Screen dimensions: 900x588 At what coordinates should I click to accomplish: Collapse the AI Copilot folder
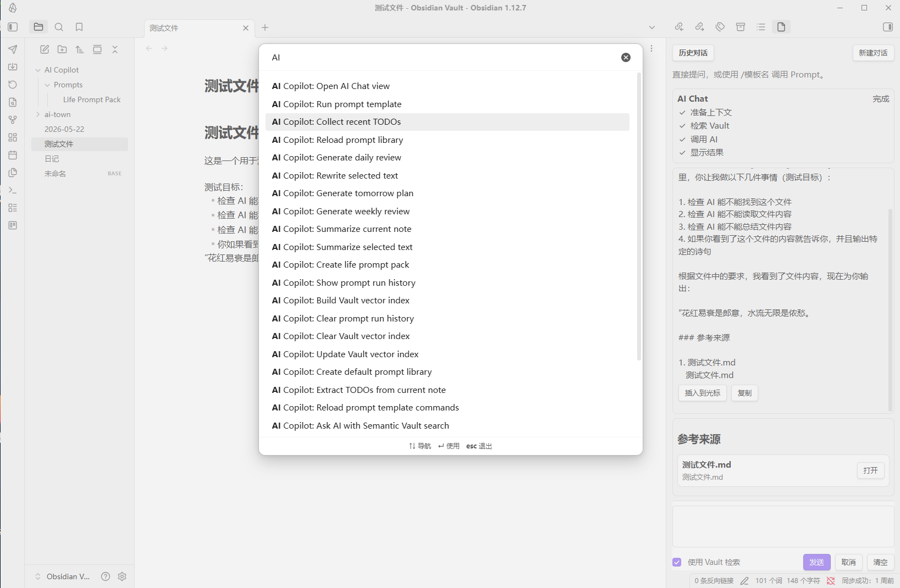point(38,70)
